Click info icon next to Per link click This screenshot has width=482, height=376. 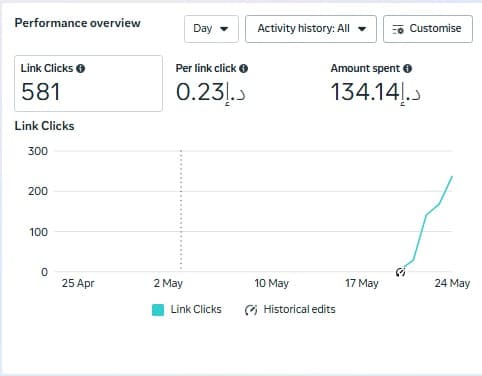coord(244,68)
